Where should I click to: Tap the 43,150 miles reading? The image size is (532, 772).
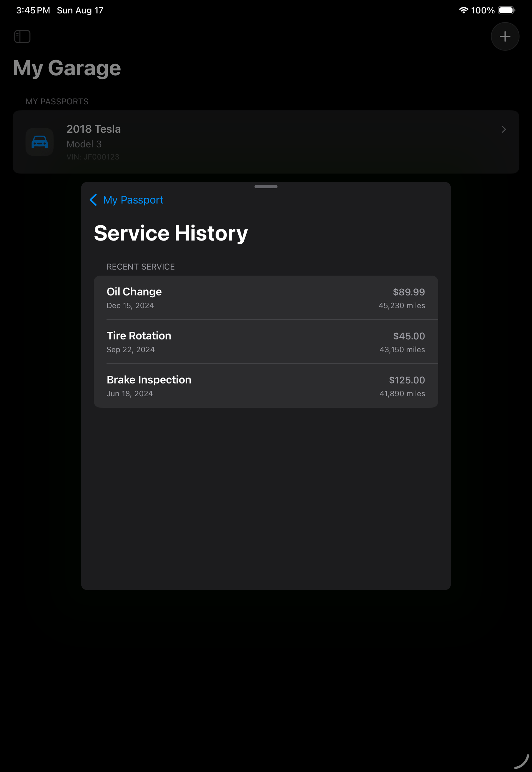(x=402, y=350)
